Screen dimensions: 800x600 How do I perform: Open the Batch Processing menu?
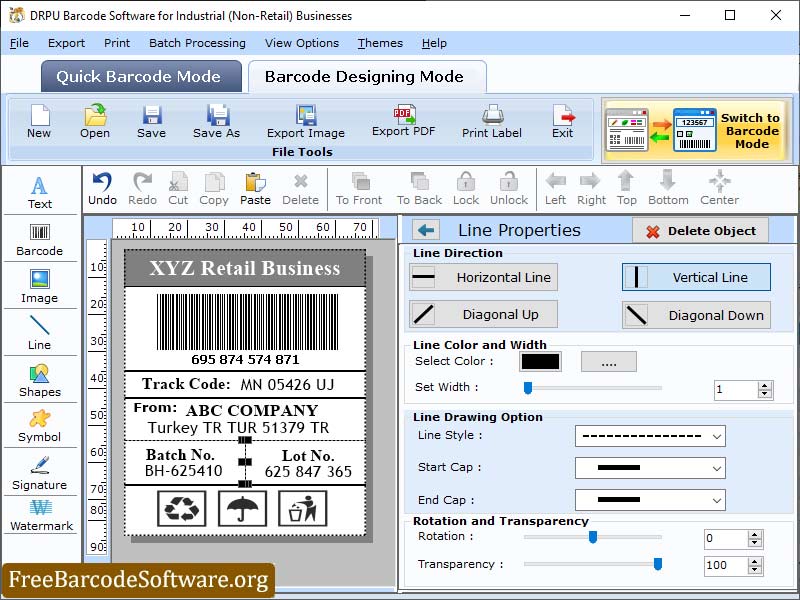196,43
